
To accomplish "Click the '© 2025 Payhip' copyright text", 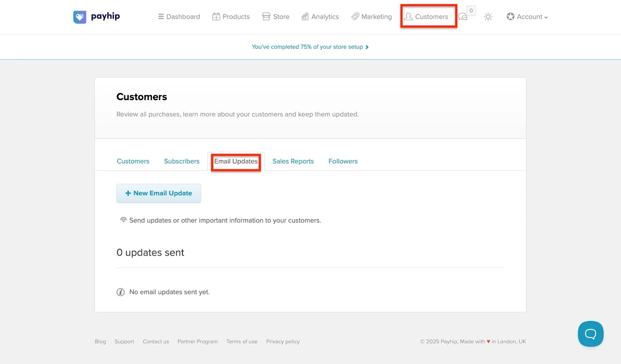I will pyautogui.click(x=473, y=341).
